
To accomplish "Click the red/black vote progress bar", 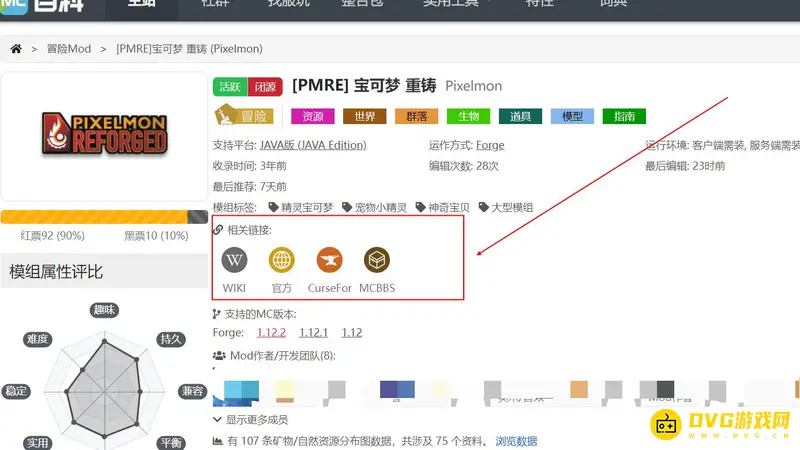I will tap(104, 217).
